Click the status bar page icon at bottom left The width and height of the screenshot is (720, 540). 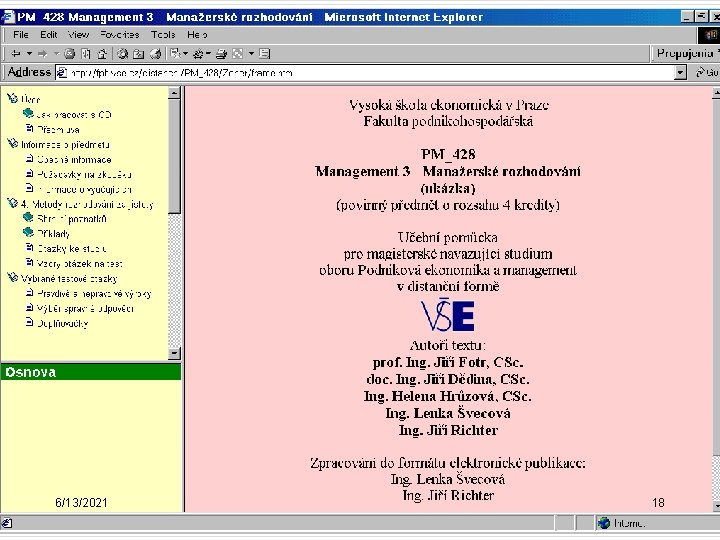(7, 523)
